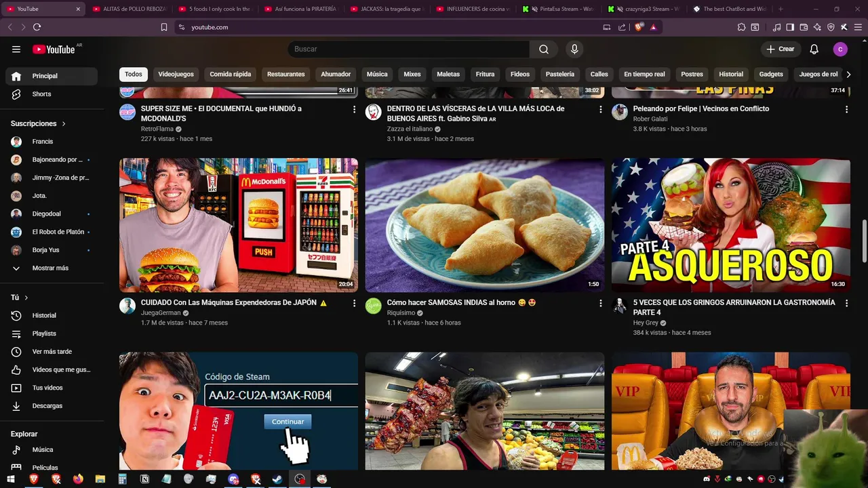The image size is (868, 488).
Task: Share this page icon in address bar
Action: (x=622, y=27)
